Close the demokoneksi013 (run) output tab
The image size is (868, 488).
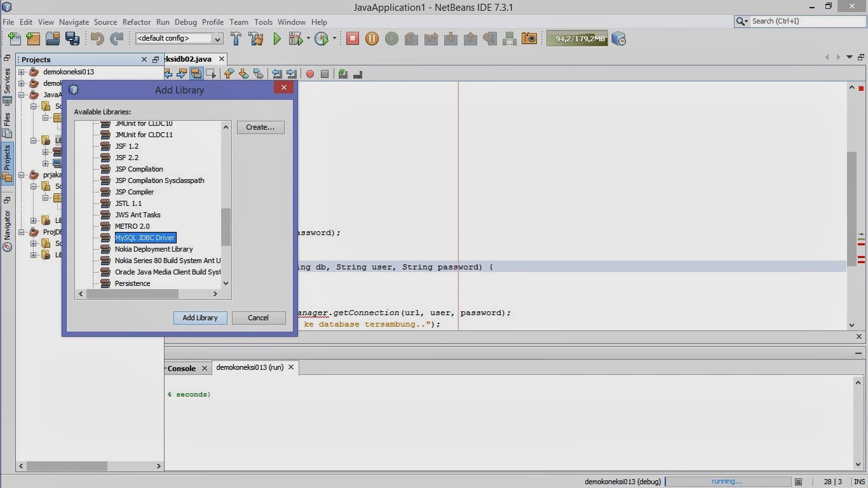tap(291, 367)
